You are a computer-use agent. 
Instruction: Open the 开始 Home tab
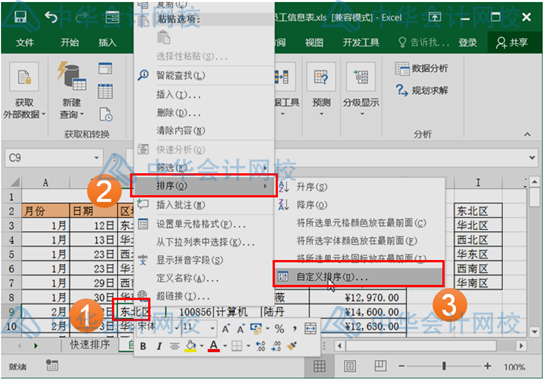click(70, 43)
